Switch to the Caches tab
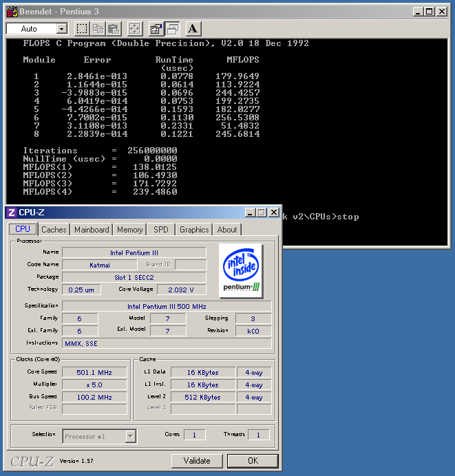 pyautogui.click(x=54, y=230)
